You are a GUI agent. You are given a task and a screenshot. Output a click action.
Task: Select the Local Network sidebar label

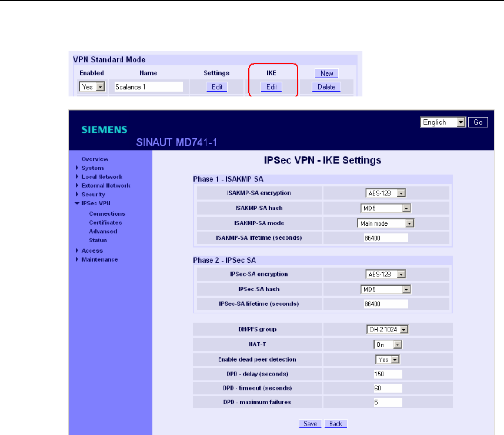(102, 177)
